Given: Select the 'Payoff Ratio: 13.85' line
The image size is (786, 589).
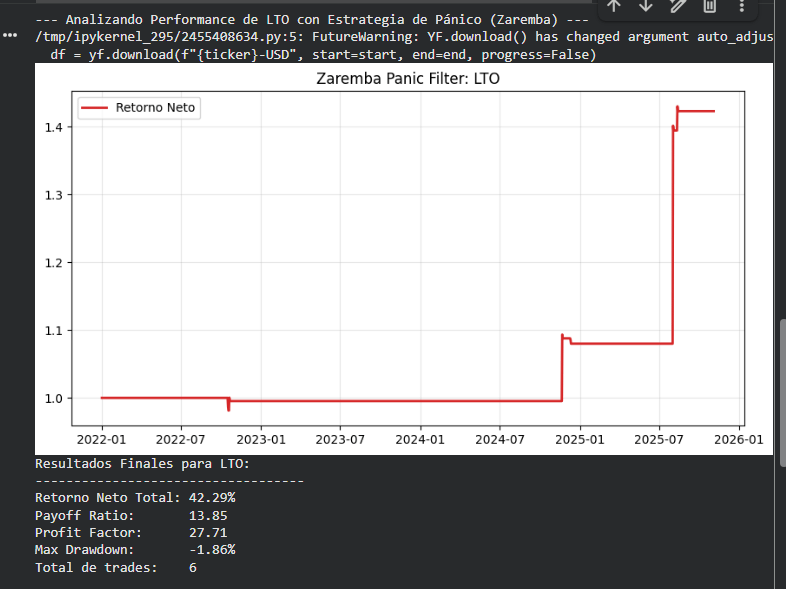Looking at the screenshot, I should 131,515.
